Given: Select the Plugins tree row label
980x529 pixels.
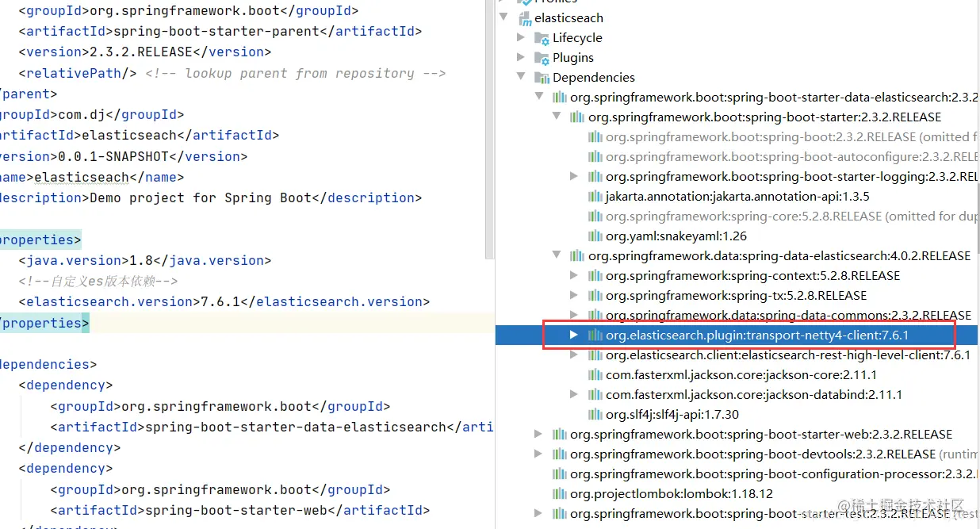Looking at the screenshot, I should (573, 57).
